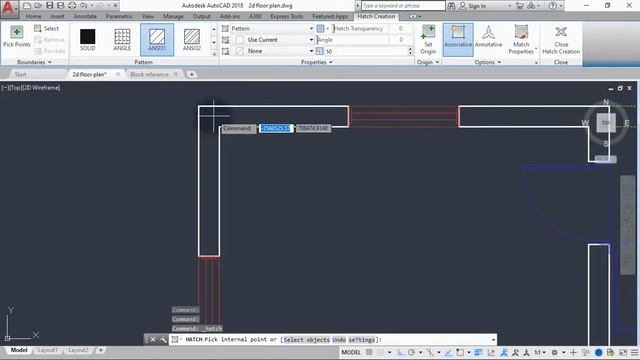Screen dimensions: 640x360
Task: Expand the Origin panel
Action: [428, 62]
